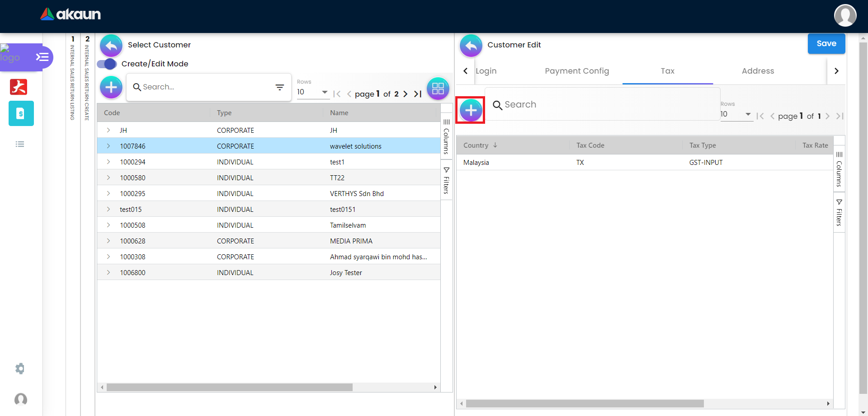
Task: Switch to the Address tab
Action: point(758,71)
